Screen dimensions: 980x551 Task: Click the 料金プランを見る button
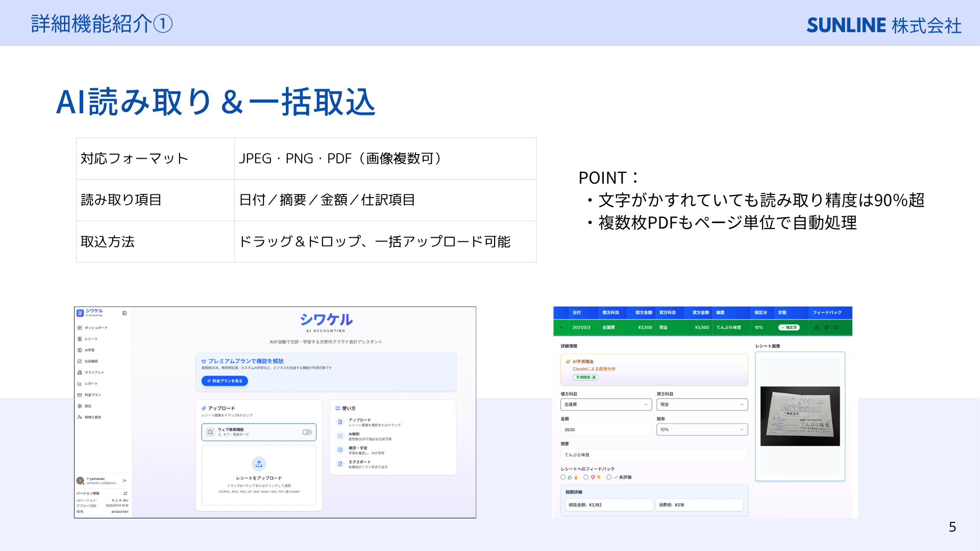[x=225, y=381]
